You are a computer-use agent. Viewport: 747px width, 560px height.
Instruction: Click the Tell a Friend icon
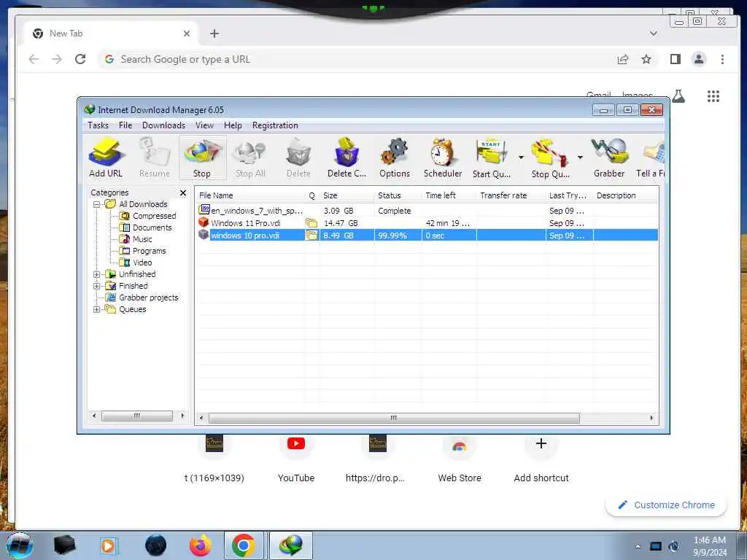point(651,157)
